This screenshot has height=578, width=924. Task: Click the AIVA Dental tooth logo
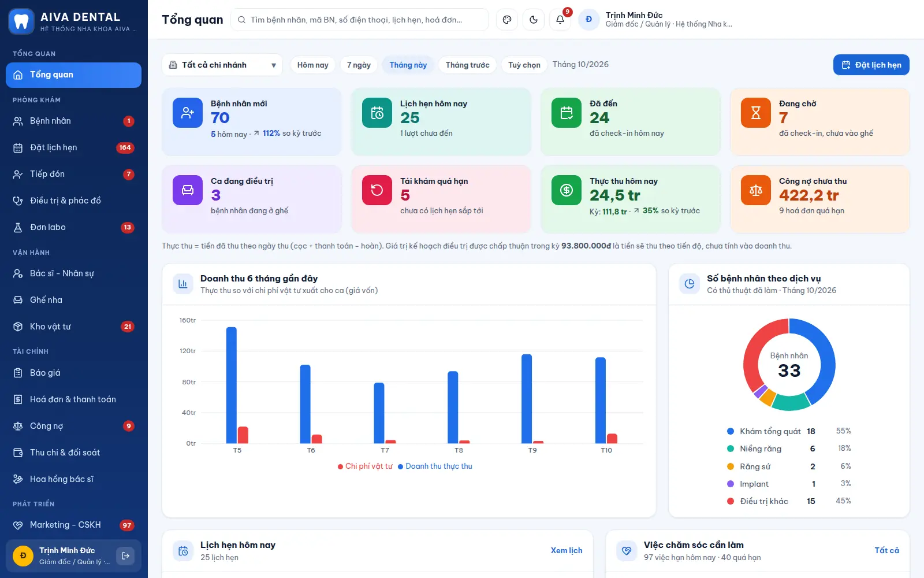(x=21, y=22)
